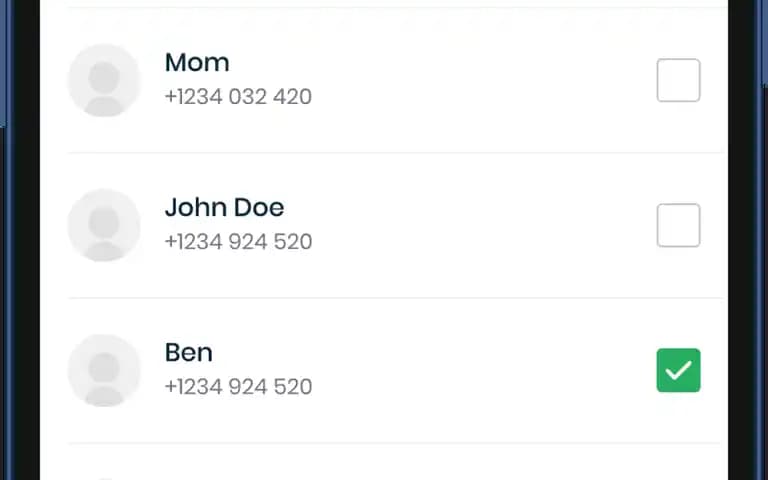Select John Doe's checkbox
The image size is (768, 480).
coord(678,225)
